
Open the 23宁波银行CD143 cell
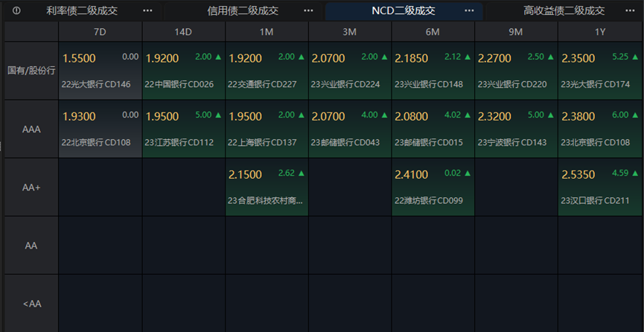coord(516,129)
